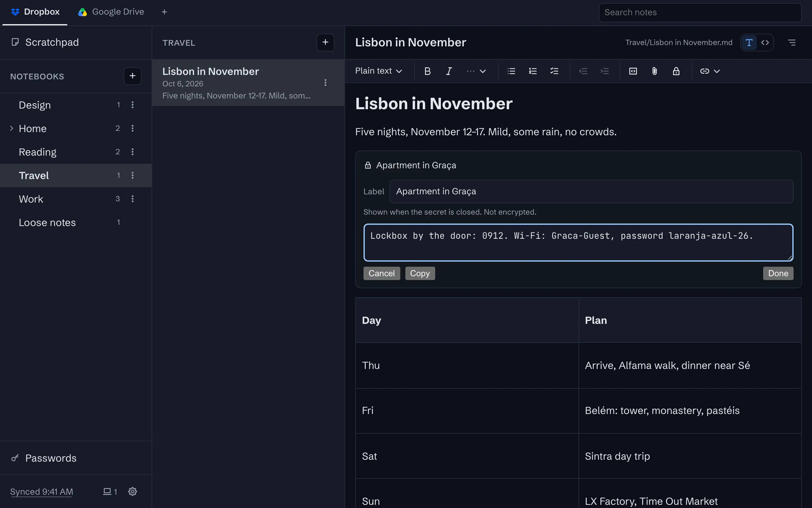Image resolution: width=812 pixels, height=508 pixels.
Task: Open Passwords section
Action: click(x=76, y=458)
